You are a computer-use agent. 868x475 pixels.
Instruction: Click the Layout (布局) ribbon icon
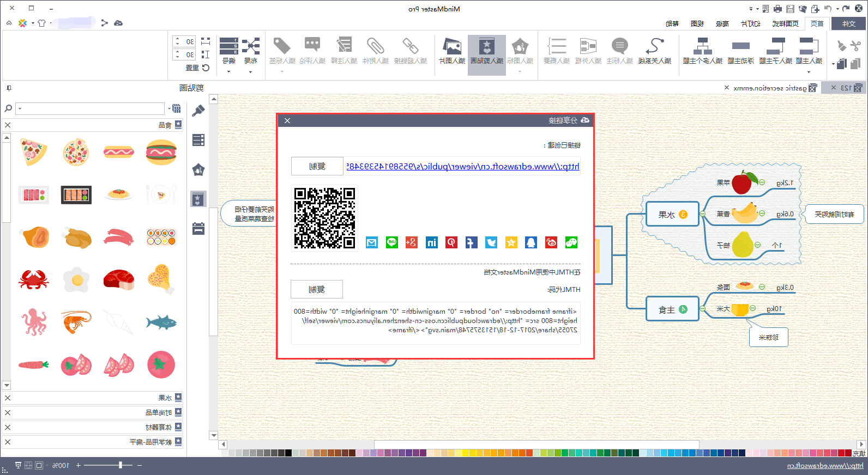(251, 46)
